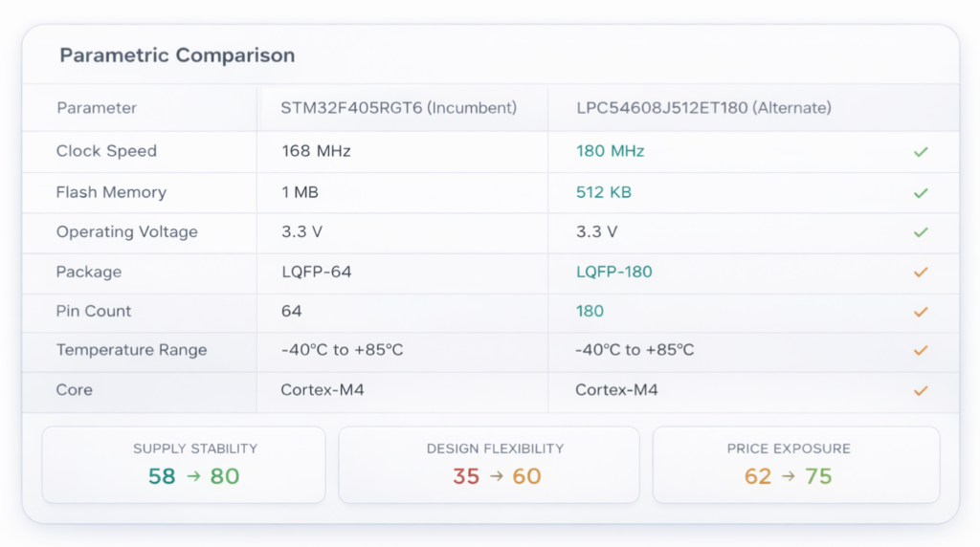Click the alternate pin count value 180
The width and height of the screenshot is (980, 547).
coord(590,312)
